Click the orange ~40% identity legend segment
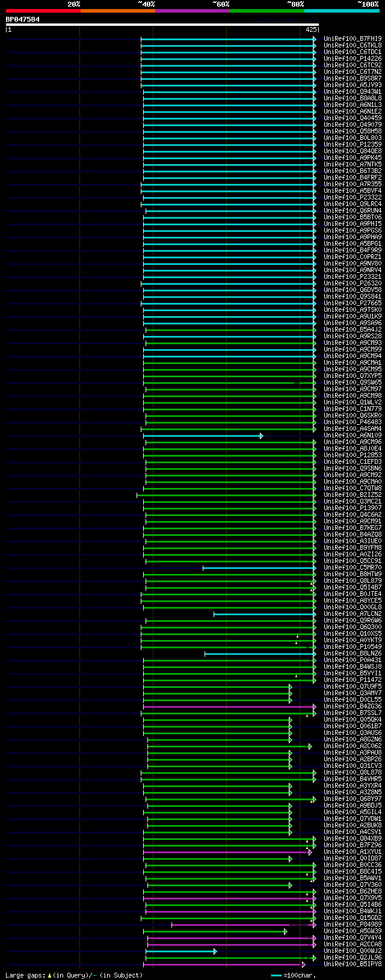 click(x=118, y=11)
